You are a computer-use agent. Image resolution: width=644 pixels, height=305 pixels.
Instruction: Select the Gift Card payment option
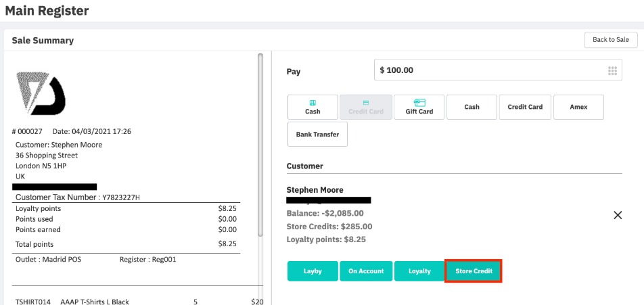(x=419, y=107)
